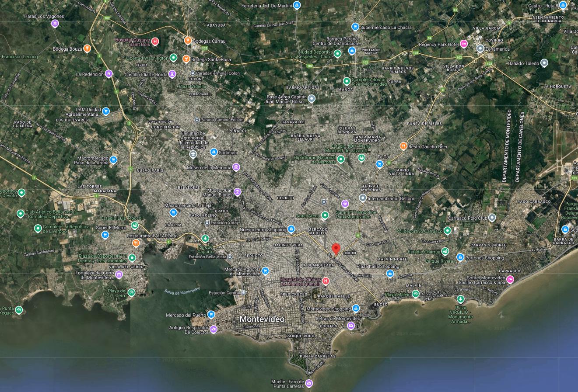This screenshot has height=392, width=578.
Task: Click the red dropped location pin
Action: coord(336,249)
